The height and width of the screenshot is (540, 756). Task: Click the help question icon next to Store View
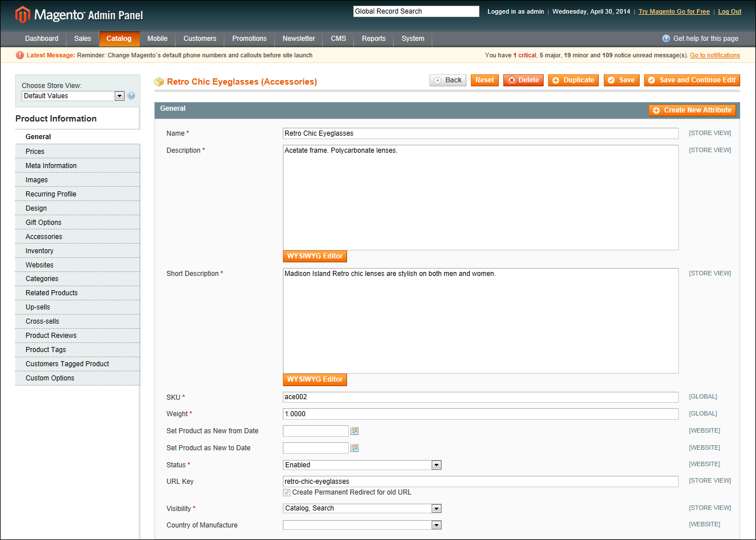(131, 96)
